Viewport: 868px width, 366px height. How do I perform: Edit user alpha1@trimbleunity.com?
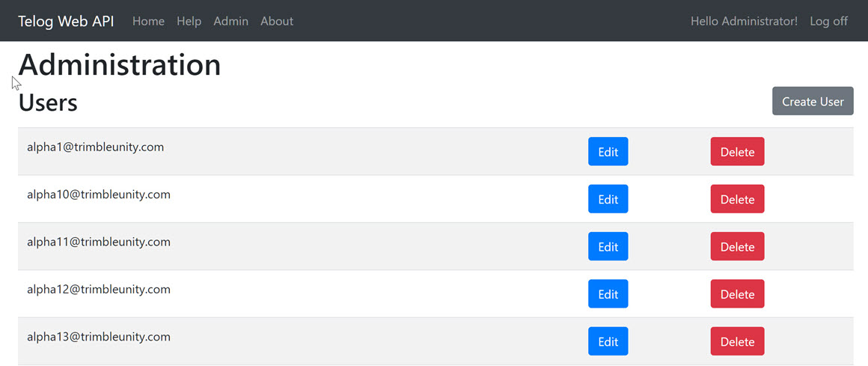tap(608, 151)
